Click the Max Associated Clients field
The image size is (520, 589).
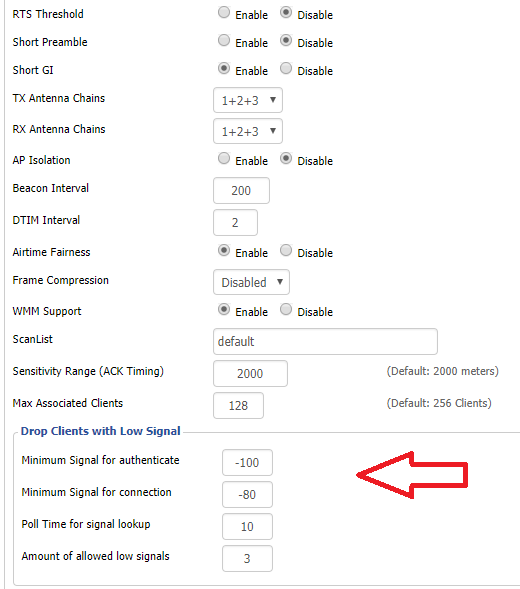(238, 405)
